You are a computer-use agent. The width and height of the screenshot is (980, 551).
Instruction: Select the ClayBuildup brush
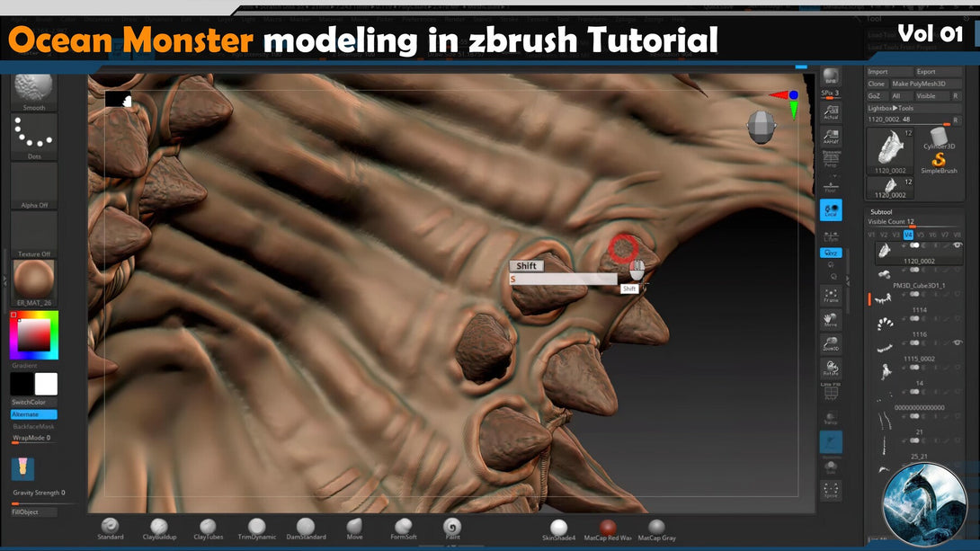[x=159, y=528]
